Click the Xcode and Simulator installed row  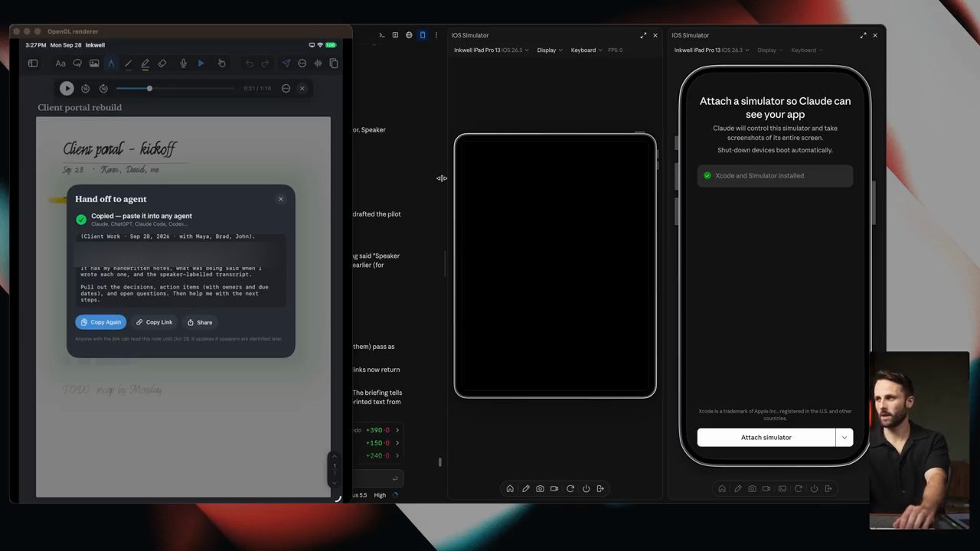[x=775, y=176]
